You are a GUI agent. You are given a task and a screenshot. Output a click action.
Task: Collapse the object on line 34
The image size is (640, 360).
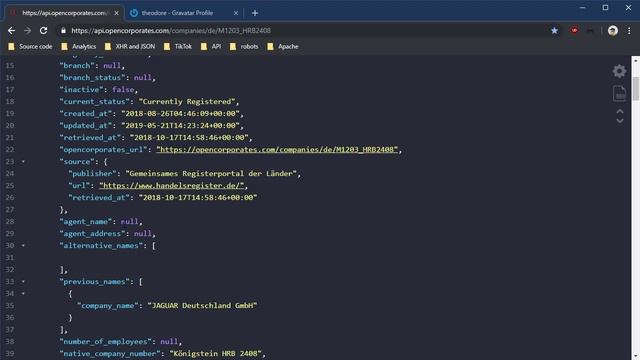(23, 293)
